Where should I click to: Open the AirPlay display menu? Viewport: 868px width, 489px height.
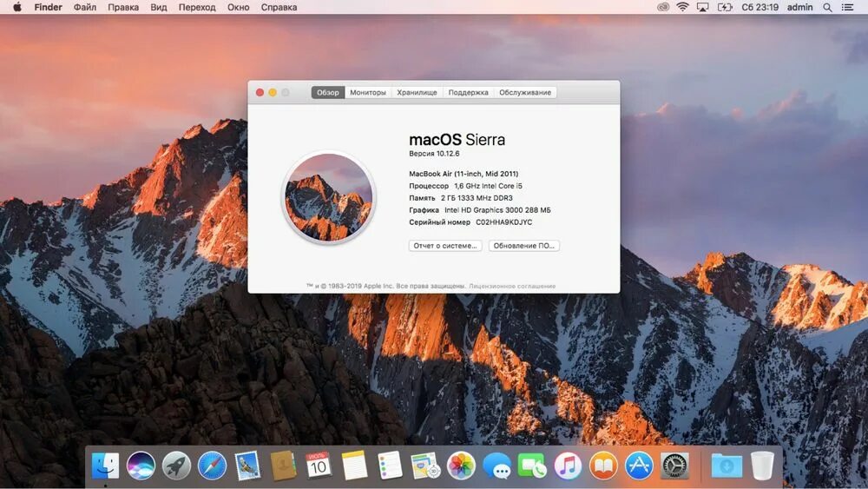pos(702,7)
